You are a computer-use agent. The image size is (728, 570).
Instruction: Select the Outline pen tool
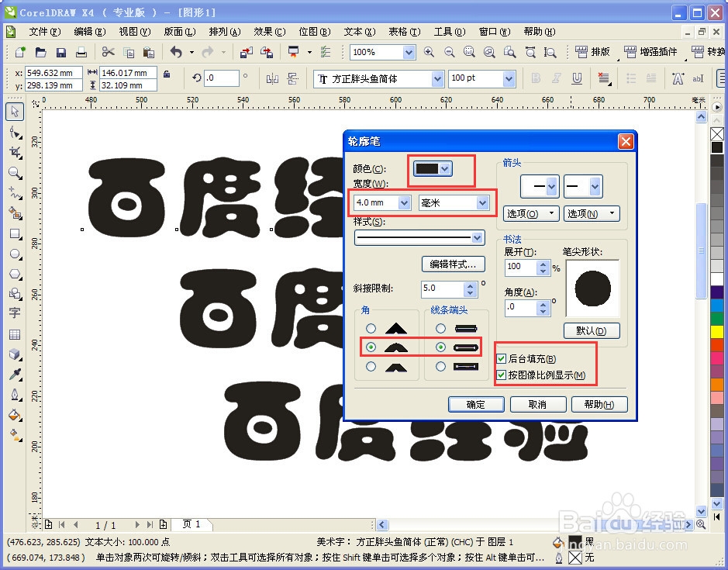(x=15, y=395)
